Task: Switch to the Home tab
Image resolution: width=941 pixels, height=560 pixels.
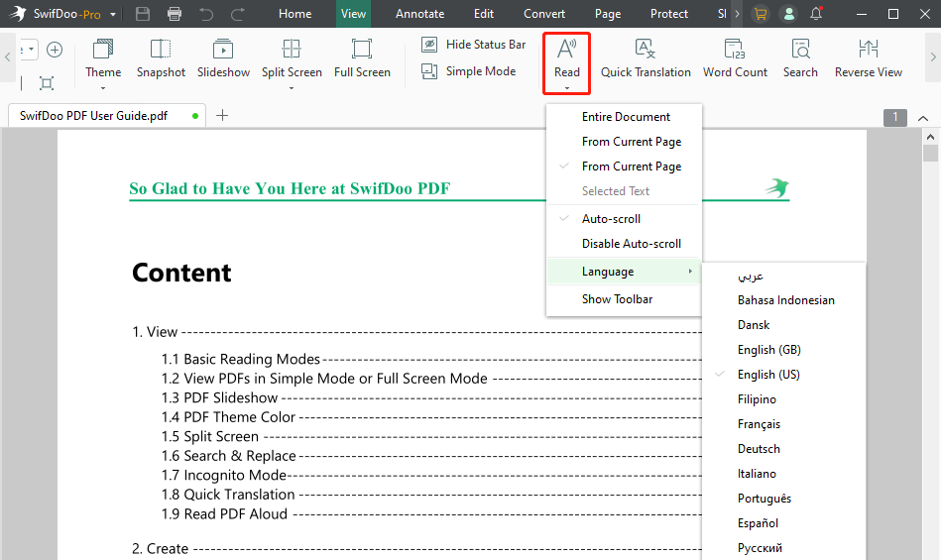Action: tap(294, 14)
